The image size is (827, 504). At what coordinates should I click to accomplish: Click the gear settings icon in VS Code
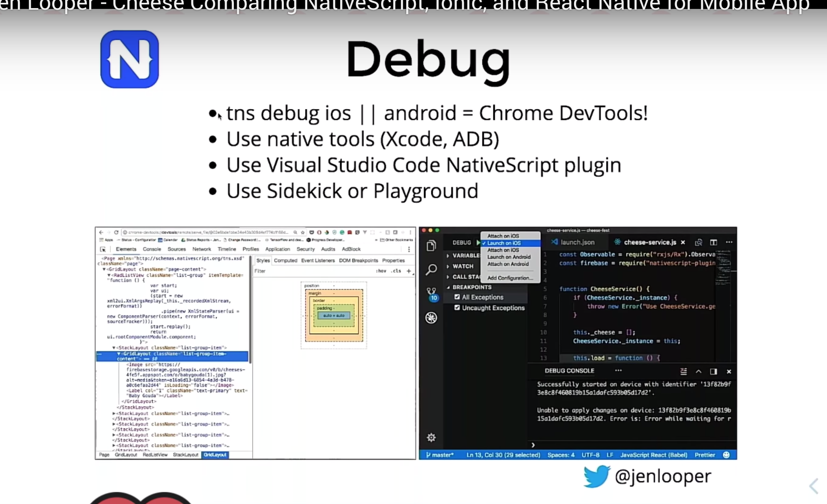(x=431, y=438)
